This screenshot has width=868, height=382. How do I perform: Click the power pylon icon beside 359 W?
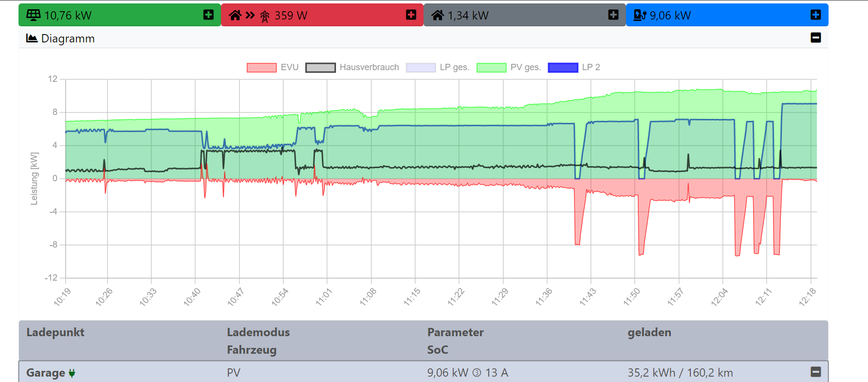265,17
